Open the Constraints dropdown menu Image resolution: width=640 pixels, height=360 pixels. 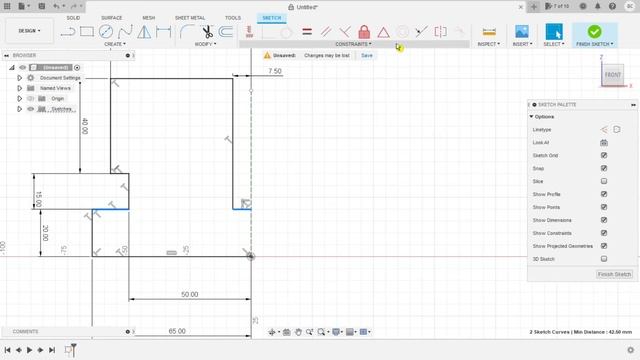pyautogui.click(x=353, y=44)
